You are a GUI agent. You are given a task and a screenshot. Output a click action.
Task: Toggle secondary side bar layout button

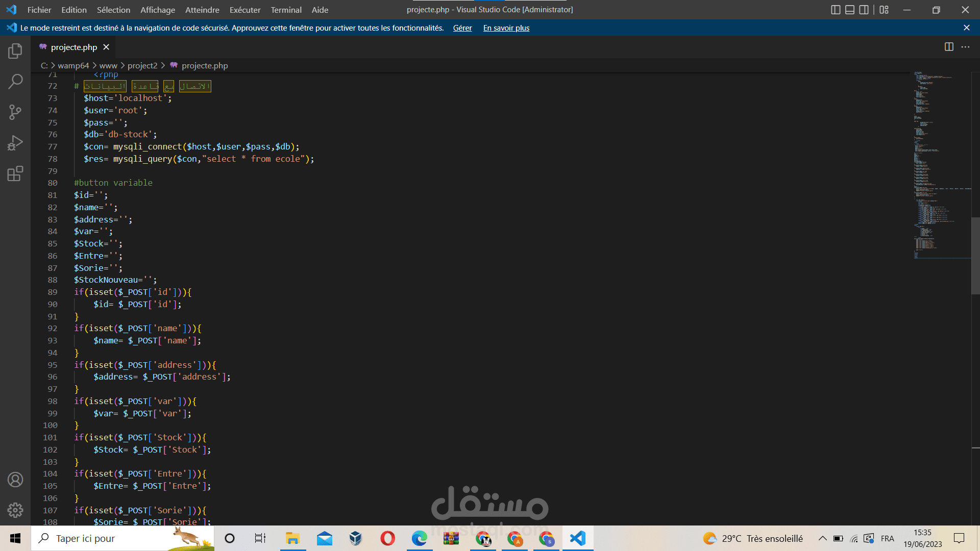click(x=864, y=10)
